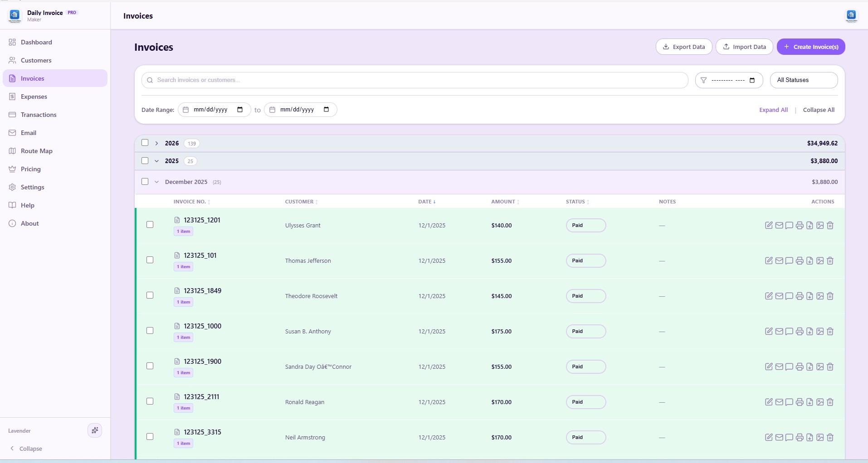Check the 2025 year group checkbox
Viewport: 868px width, 463px height.
(x=145, y=161)
